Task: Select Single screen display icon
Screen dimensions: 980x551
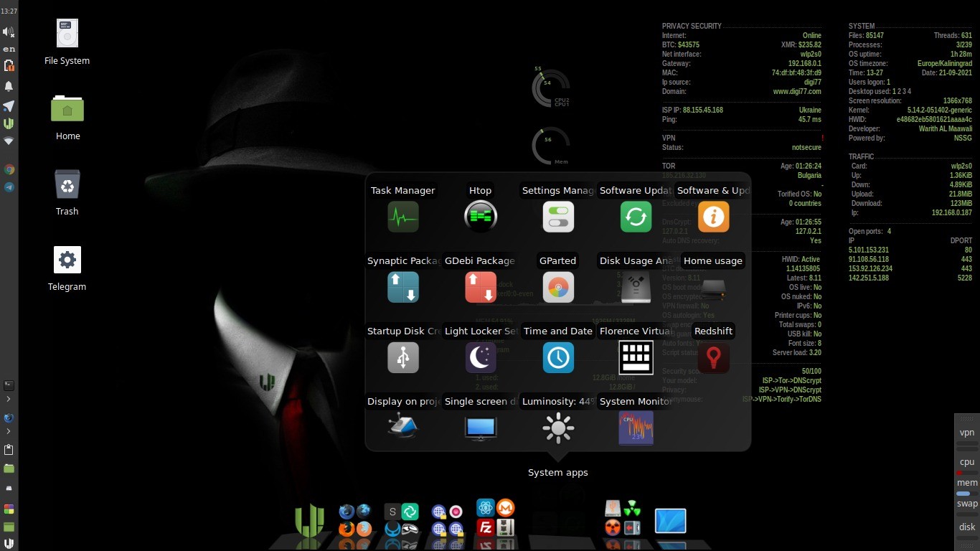Action: pos(481,428)
